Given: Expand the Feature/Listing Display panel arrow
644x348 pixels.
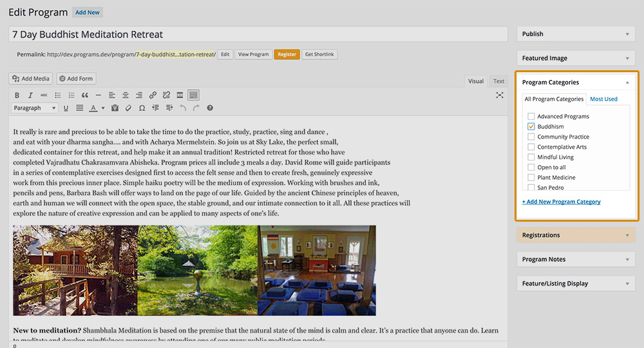Looking at the screenshot, I should pyautogui.click(x=627, y=284).
